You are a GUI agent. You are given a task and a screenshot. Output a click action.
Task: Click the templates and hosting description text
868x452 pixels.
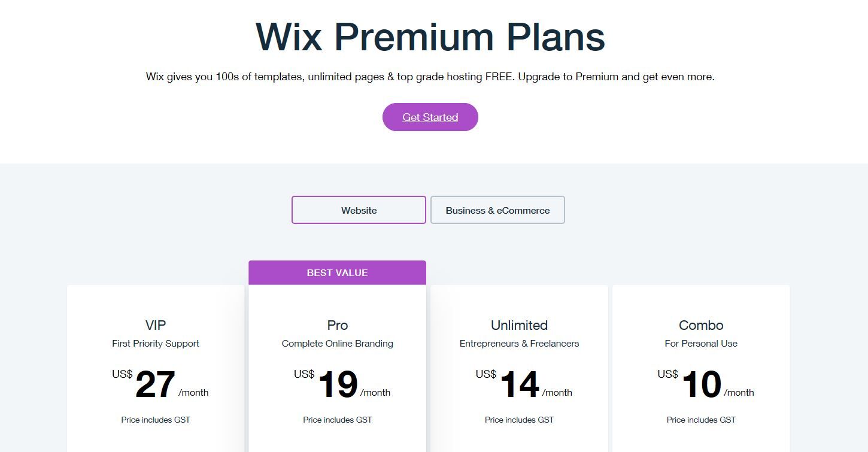click(x=430, y=77)
